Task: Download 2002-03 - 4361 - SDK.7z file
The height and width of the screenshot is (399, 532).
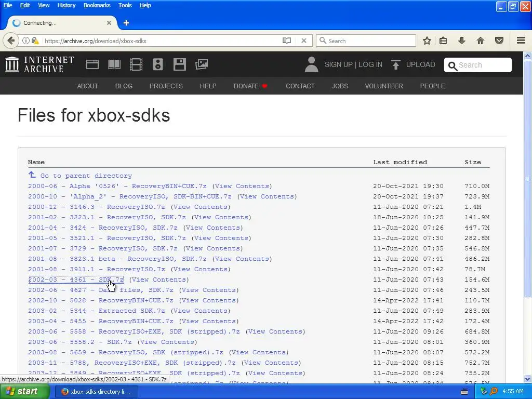Action: click(x=76, y=280)
